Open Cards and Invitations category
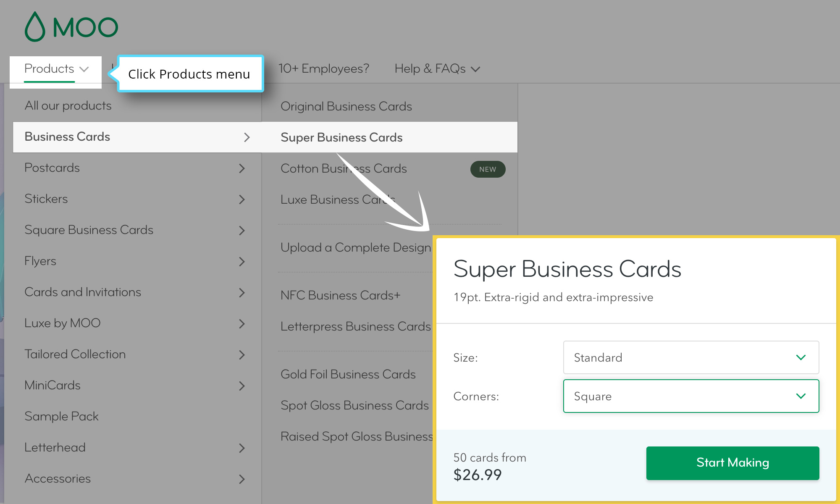Screen dimensions: 840x504 (x=83, y=292)
